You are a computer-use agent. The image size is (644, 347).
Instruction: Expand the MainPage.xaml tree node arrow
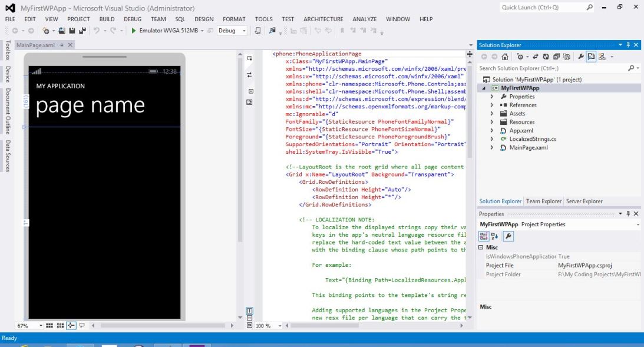pyautogui.click(x=492, y=147)
